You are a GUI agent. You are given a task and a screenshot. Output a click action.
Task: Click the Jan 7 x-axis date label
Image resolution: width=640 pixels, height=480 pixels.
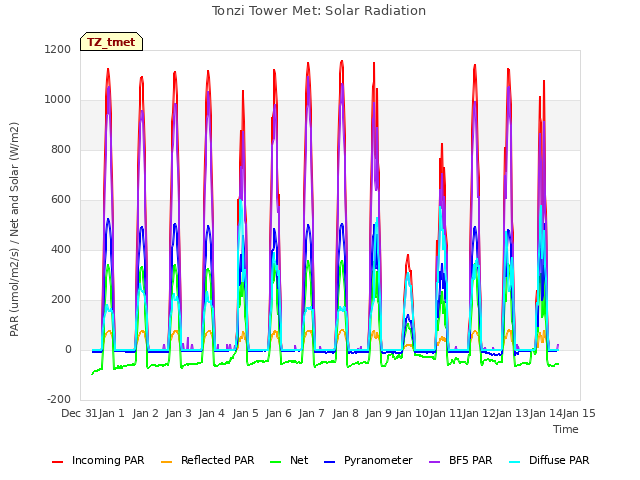tap(311, 413)
